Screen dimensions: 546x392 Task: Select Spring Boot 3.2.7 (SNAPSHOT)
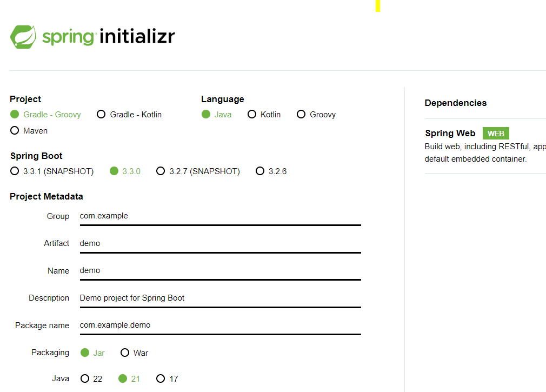161,171
